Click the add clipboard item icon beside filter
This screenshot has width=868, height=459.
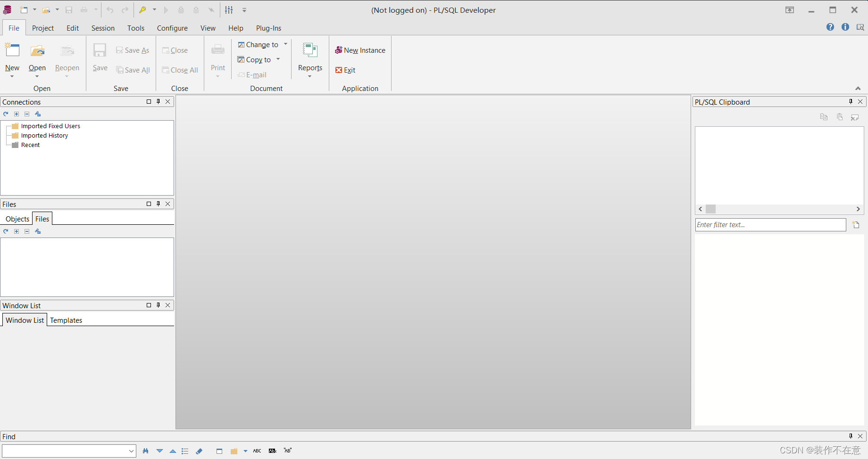856,225
